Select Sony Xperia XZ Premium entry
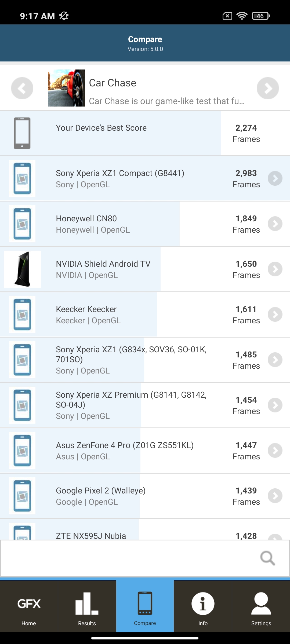This screenshot has height=644, width=290. pyautogui.click(x=131, y=405)
